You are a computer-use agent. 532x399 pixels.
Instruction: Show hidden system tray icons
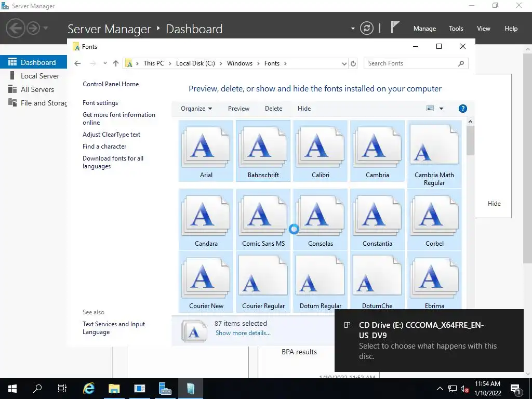440,389
